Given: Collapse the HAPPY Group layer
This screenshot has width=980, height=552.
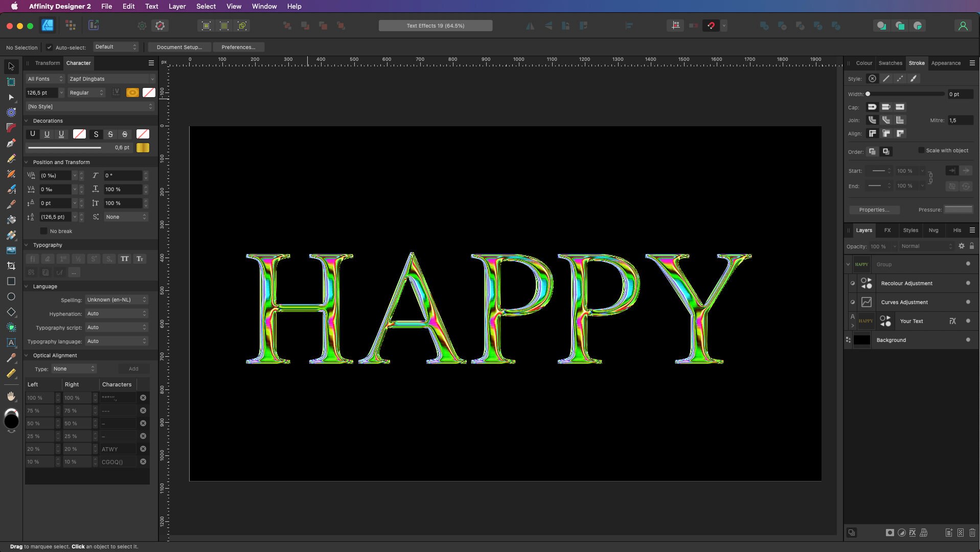Looking at the screenshot, I should 848,264.
